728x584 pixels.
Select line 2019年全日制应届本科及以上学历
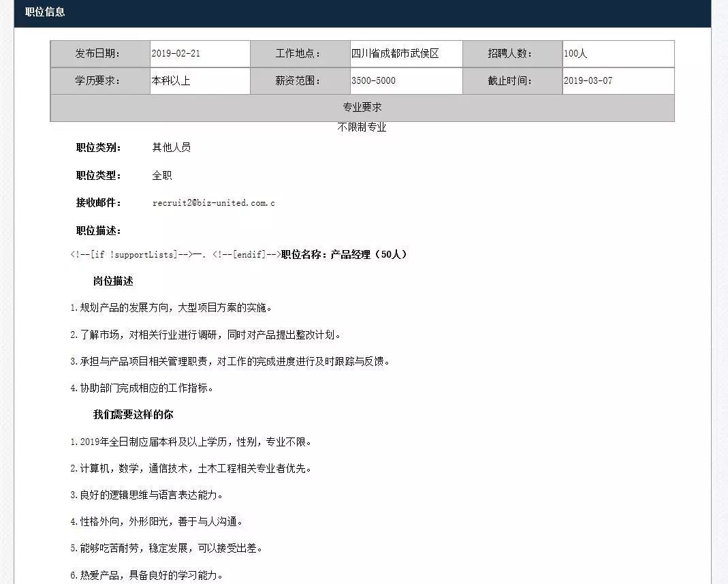191,442
